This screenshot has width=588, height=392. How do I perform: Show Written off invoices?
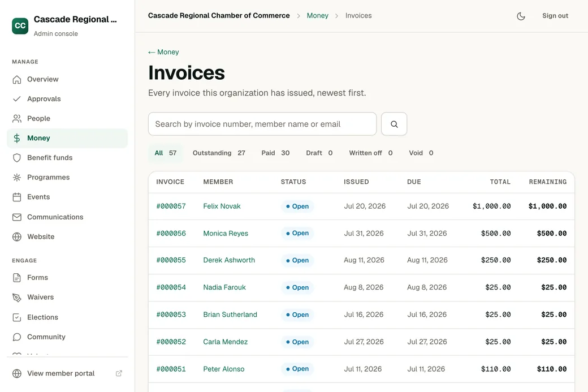coord(371,153)
